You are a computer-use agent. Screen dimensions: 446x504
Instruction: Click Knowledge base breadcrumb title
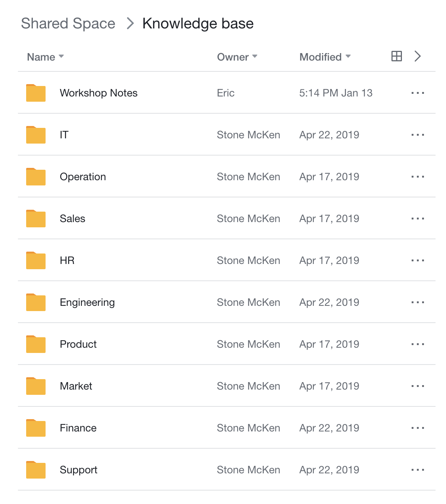[x=198, y=24]
